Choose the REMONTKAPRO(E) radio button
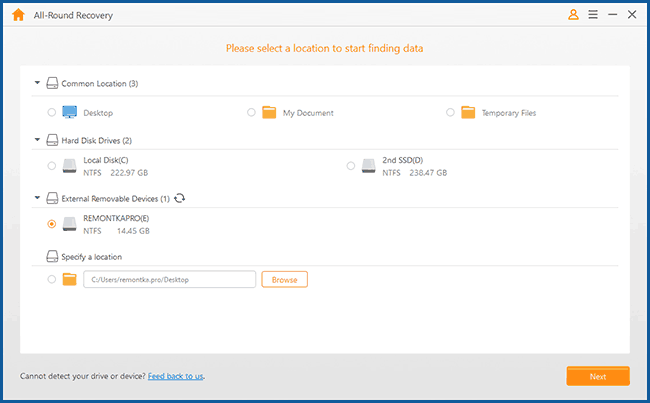The width and height of the screenshot is (650, 403). [x=52, y=224]
